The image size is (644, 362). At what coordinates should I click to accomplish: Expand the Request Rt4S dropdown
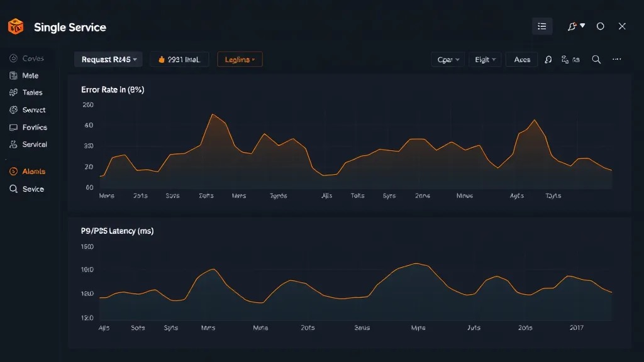click(108, 60)
